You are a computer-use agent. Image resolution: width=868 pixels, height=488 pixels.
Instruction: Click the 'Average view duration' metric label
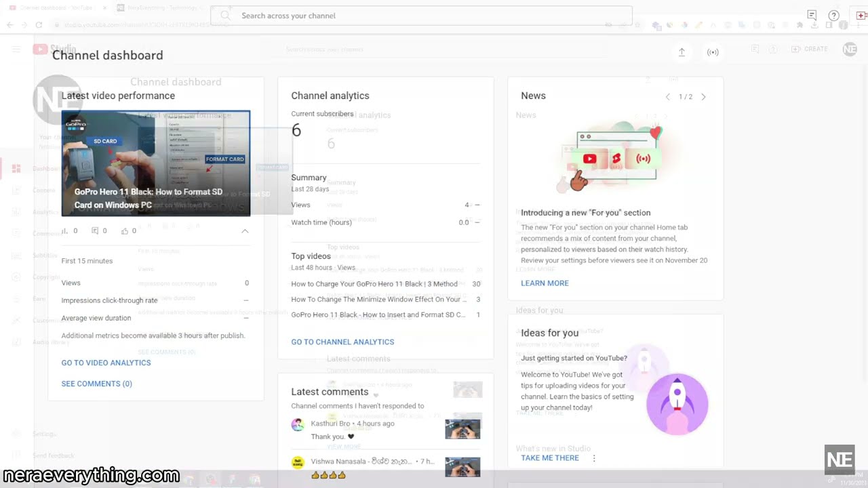coord(96,318)
